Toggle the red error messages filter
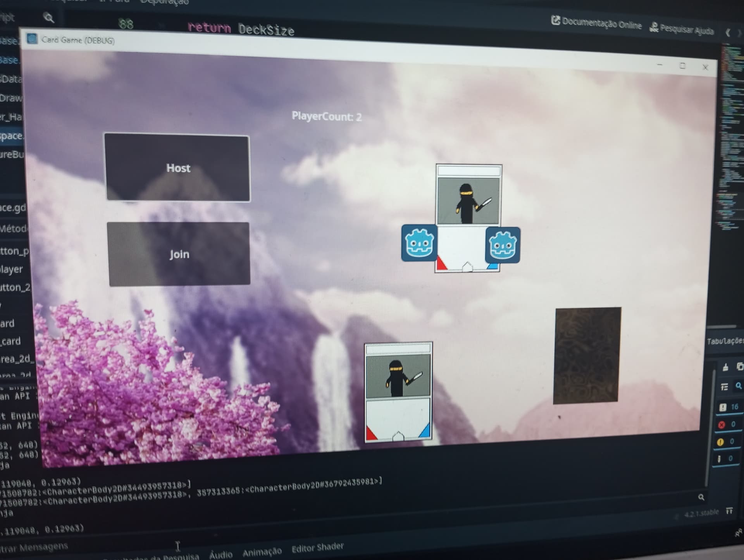This screenshot has width=744, height=560. (727, 424)
